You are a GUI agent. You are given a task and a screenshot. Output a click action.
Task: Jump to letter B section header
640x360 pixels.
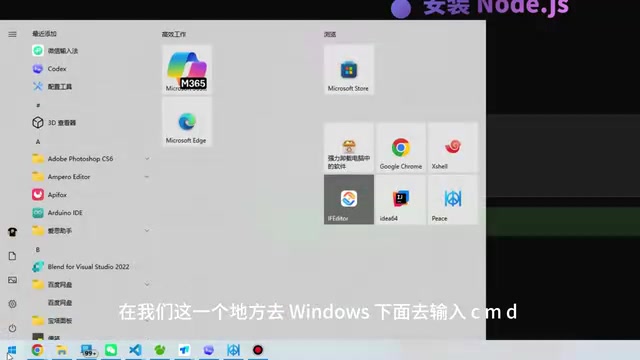click(x=38, y=249)
